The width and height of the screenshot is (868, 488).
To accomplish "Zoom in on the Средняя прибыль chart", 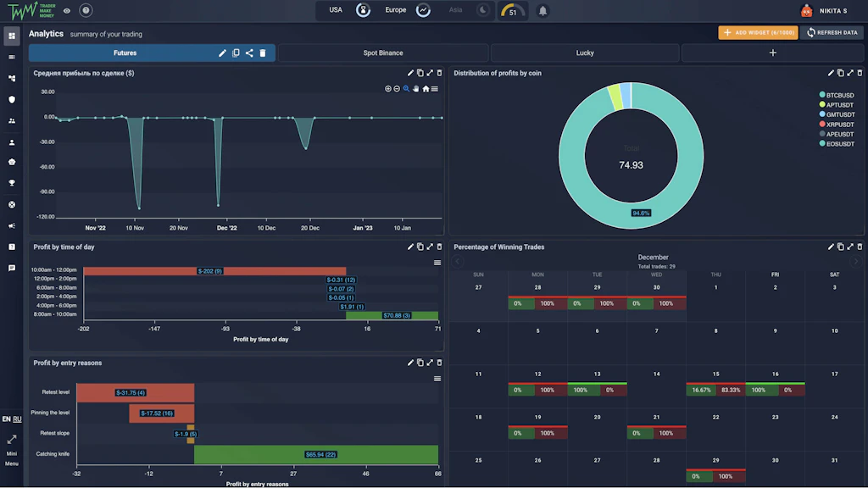I will [387, 88].
